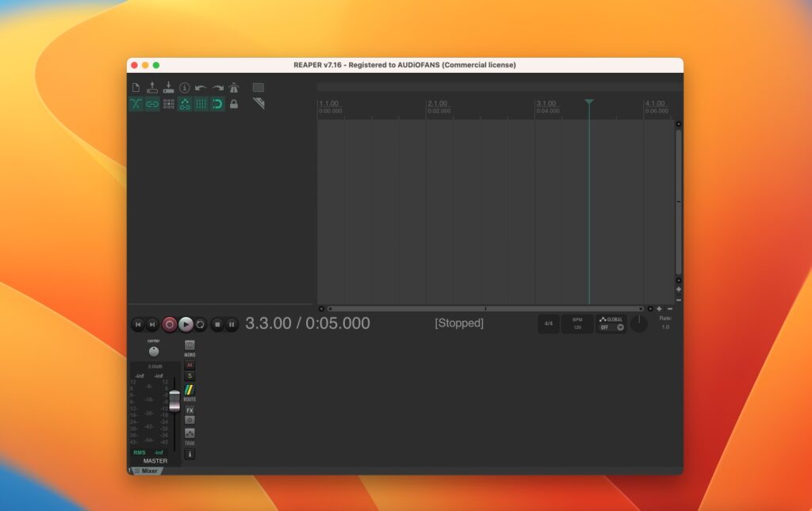Open a project using the Open Project icon

coord(152,87)
